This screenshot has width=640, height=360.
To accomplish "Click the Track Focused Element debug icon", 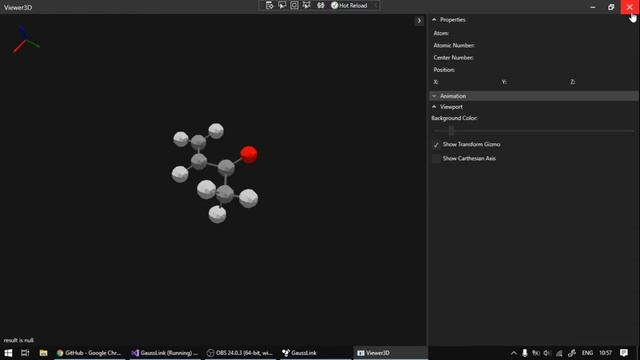I will [307, 5].
